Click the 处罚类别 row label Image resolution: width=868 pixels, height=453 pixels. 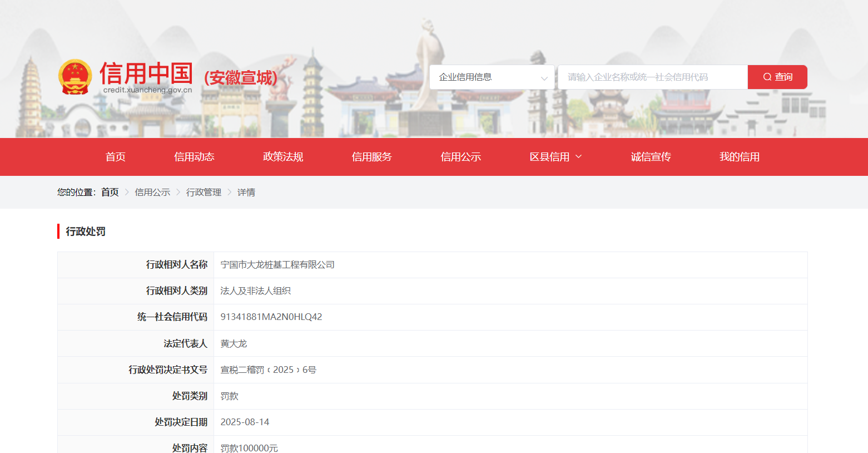click(x=190, y=396)
